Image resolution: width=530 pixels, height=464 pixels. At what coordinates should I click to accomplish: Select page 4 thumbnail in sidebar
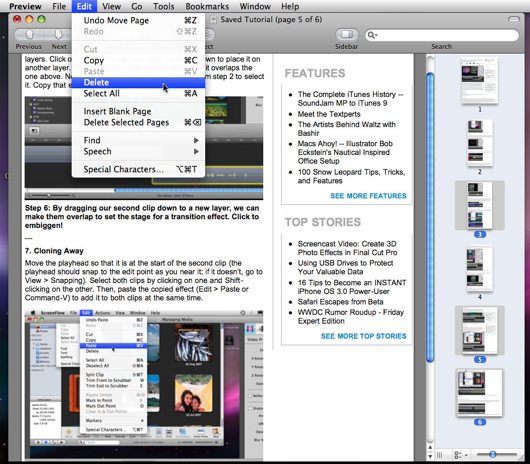click(480, 268)
